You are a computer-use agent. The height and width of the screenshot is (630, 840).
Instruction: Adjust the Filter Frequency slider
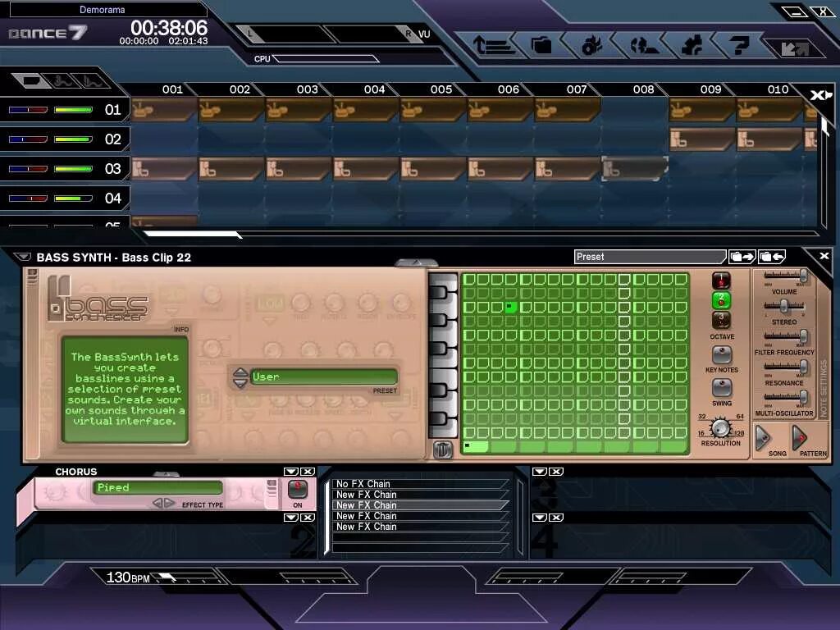tap(784, 337)
